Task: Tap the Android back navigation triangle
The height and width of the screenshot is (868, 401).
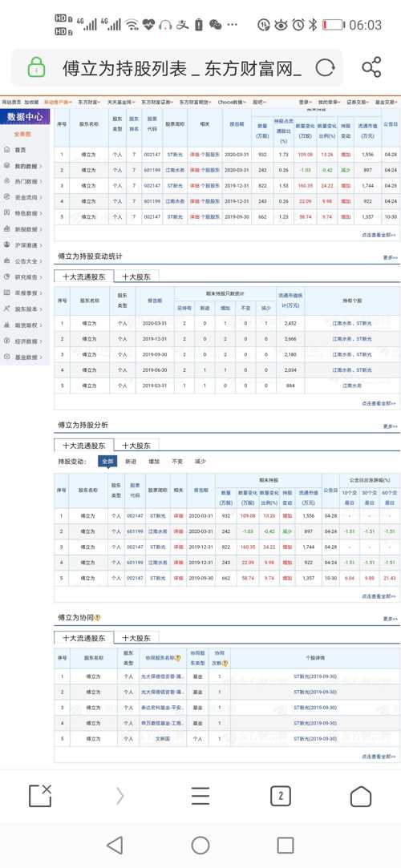Action: [x=115, y=845]
